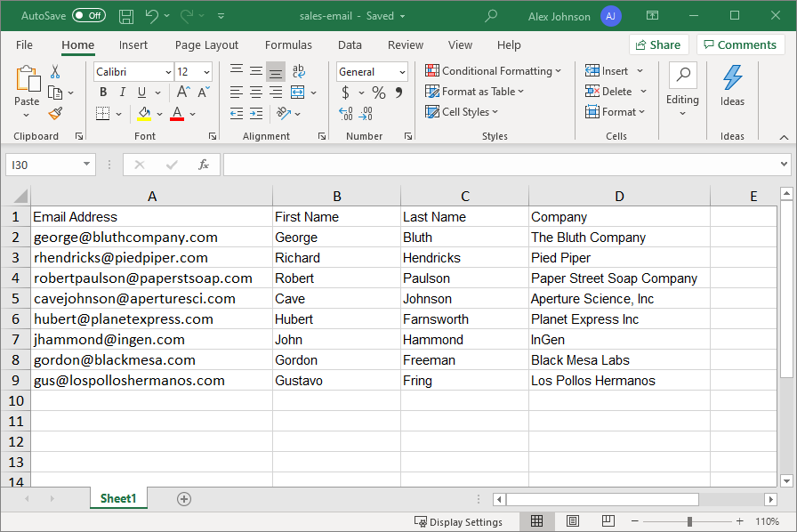Open the font name dropdown
This screenshot has width=797, height=532.
(x=169, y=71)
